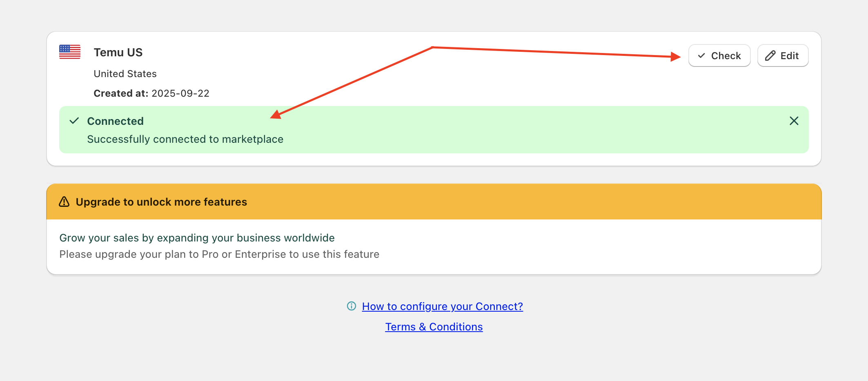The width and height of the screenshot is (868, 381).
Task: Click the info icon before the configure link
Action: click(351, 306)
